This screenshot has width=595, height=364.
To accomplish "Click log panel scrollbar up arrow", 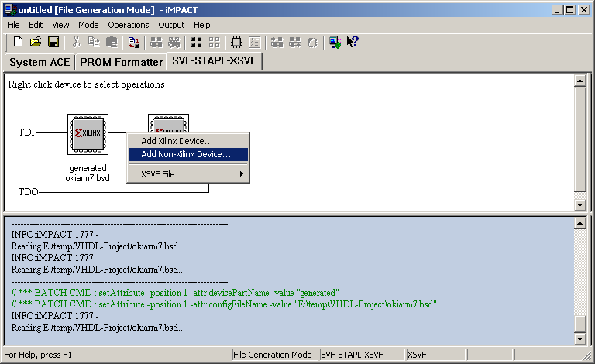I will point(580,223).
